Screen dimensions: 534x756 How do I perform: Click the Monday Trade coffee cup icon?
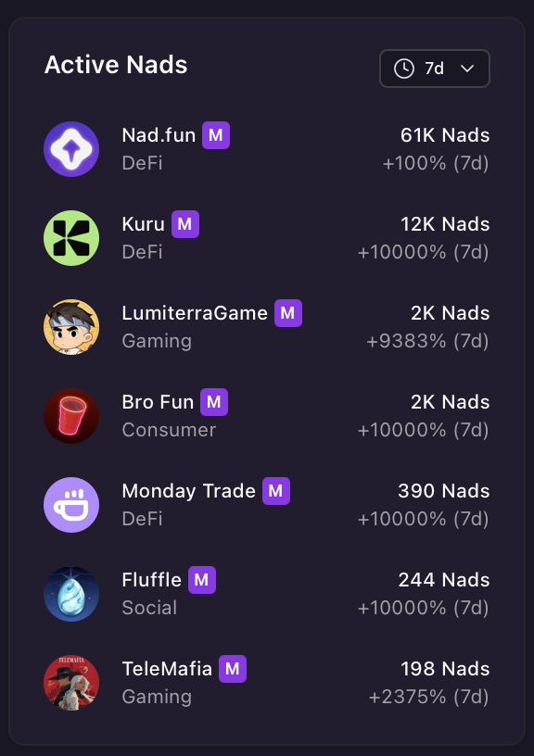[71, 505]
